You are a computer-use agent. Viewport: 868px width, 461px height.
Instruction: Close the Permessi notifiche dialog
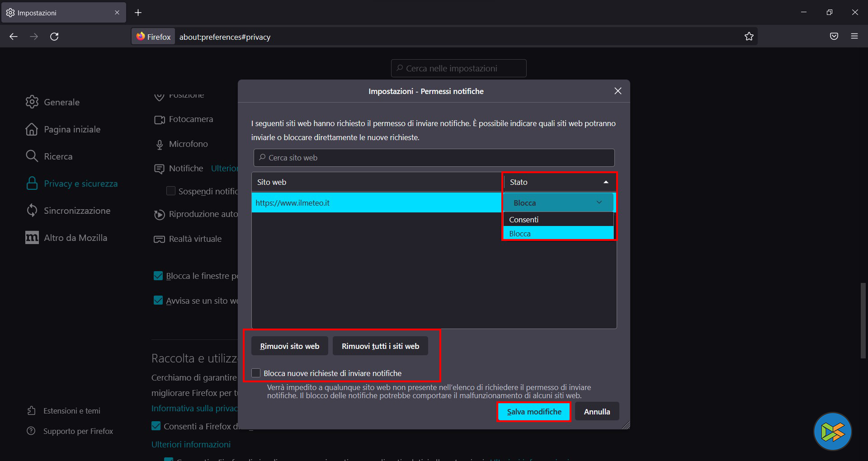click(618, 91)
